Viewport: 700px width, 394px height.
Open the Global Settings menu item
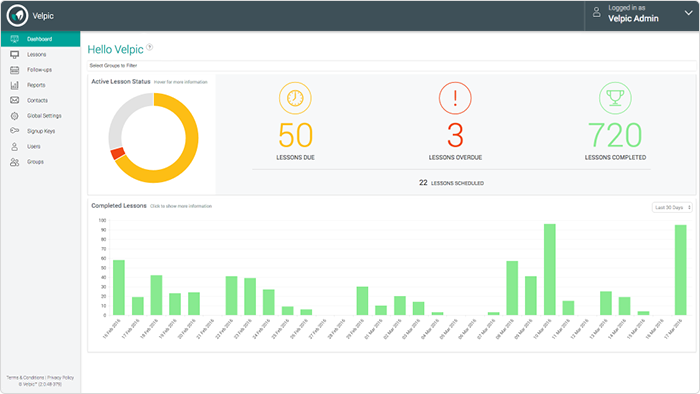tap(41, 116)
